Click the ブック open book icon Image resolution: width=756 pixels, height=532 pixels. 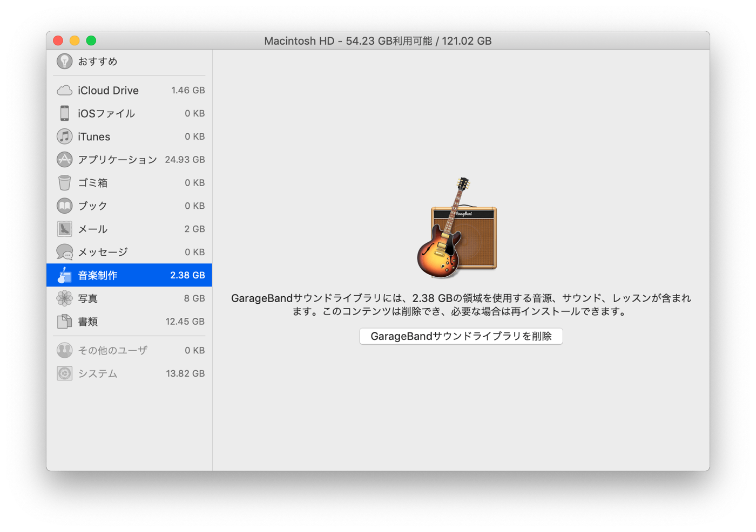click(x=64, y=206)
